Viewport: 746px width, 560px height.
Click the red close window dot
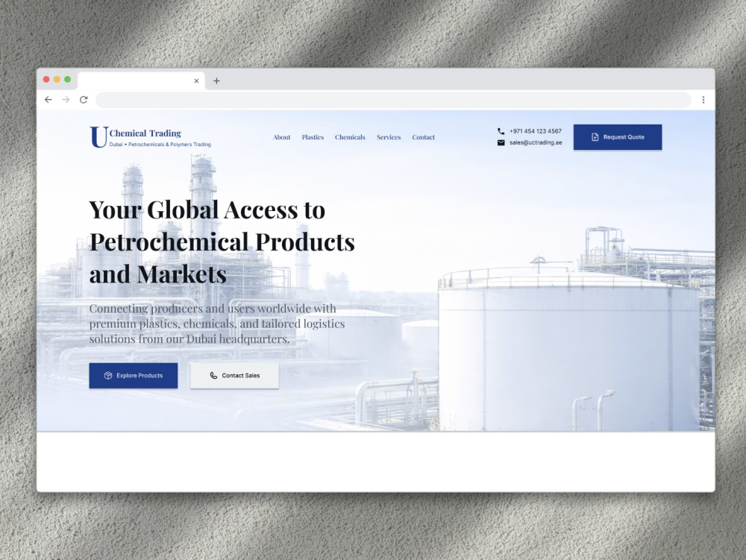[x=46, y=79]
